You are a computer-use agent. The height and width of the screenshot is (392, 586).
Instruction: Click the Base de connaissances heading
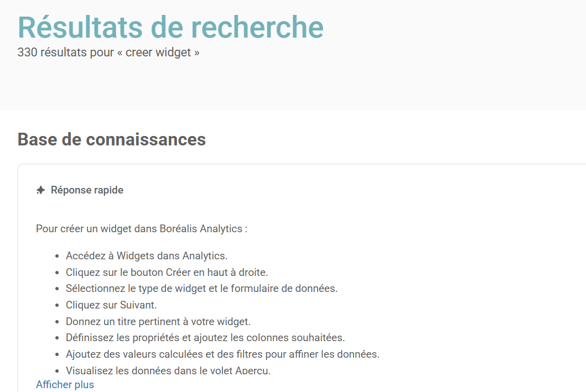112,139
